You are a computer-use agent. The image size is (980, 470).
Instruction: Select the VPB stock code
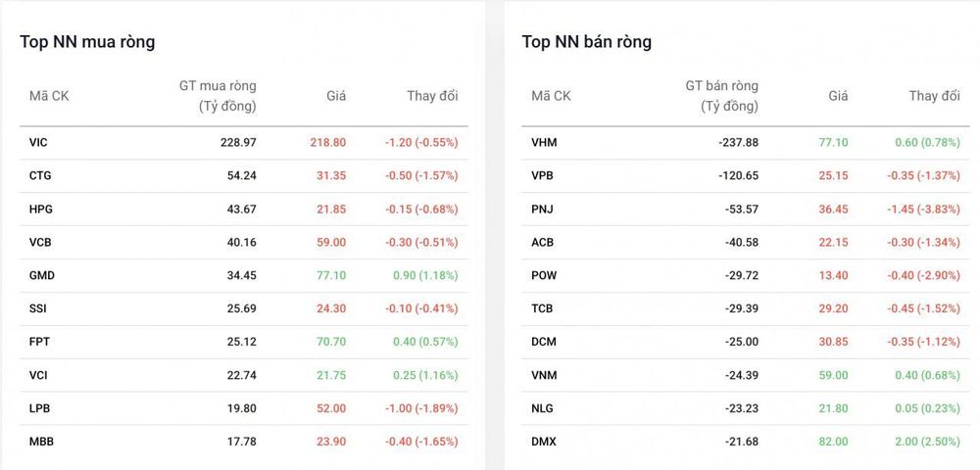coord(542,175)
